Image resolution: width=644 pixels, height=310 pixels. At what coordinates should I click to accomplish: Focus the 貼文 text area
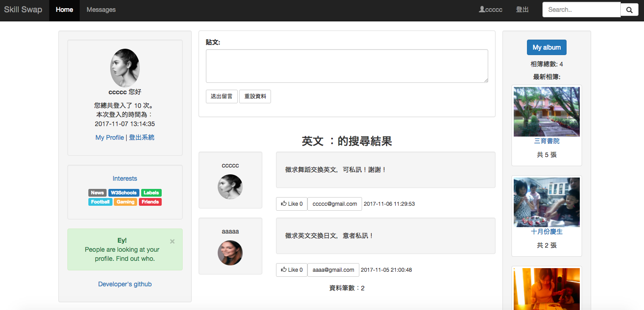click(347, 66)
